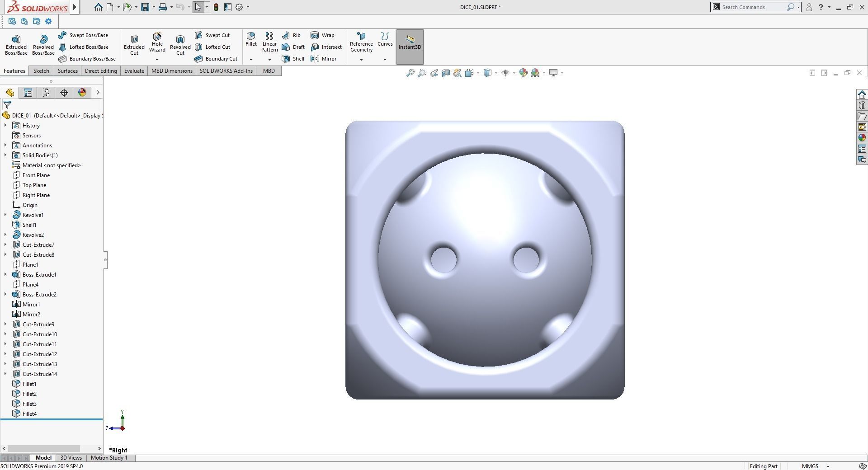Switch to the Sketch tab
Screen dimensions: 868x470
pos(41,71)
